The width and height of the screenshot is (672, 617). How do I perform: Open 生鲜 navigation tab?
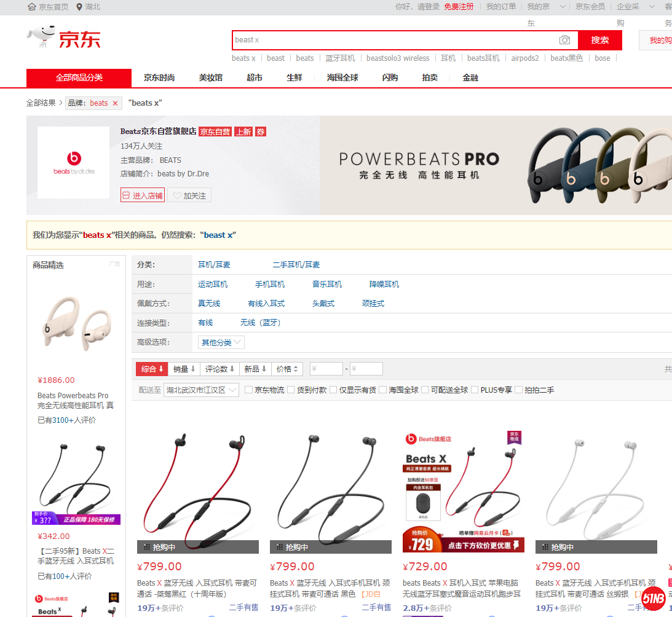click(294, 77)
